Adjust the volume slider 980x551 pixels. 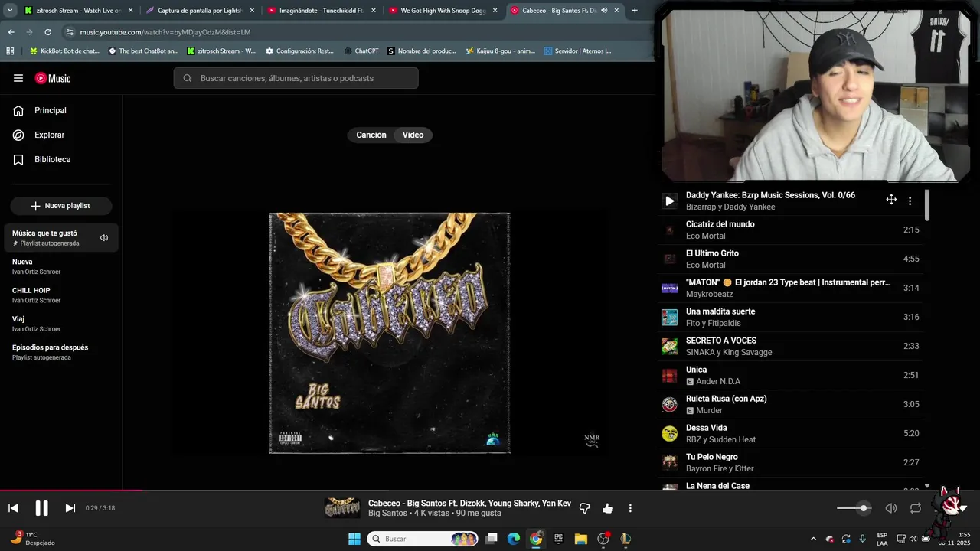[x=853, y=508]
